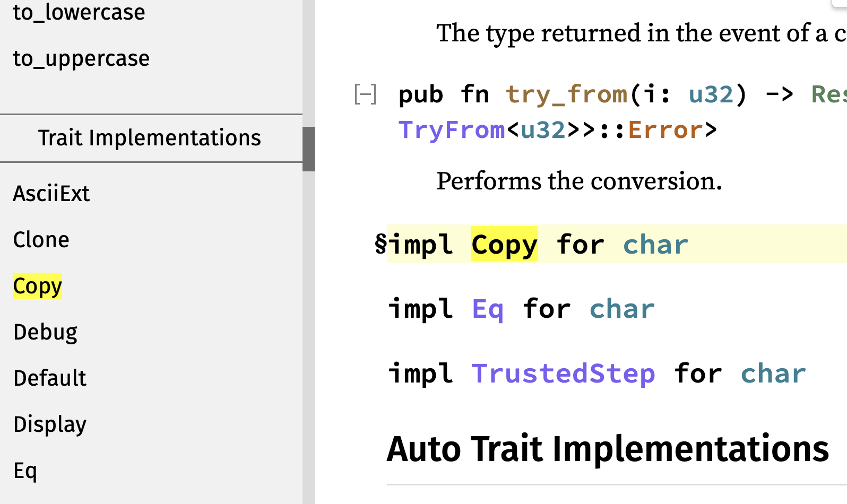
Task: Click the highlighted Copy sidebar entry
Action: tap(38, 286)
